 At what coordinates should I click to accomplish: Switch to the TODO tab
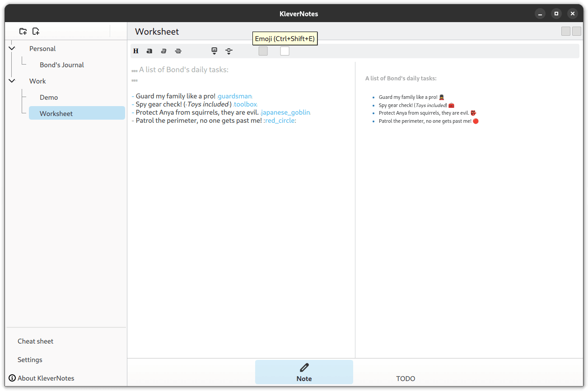pos(405,378)
